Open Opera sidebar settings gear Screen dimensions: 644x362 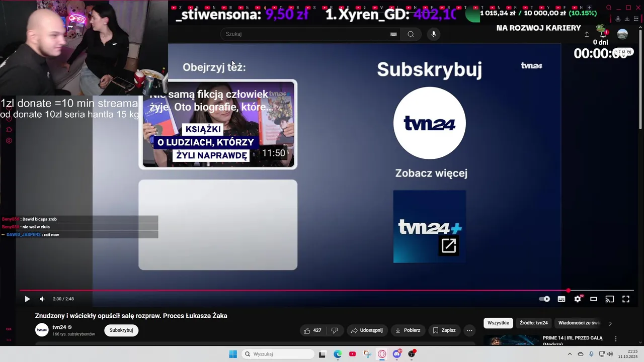tap(9, 141)
